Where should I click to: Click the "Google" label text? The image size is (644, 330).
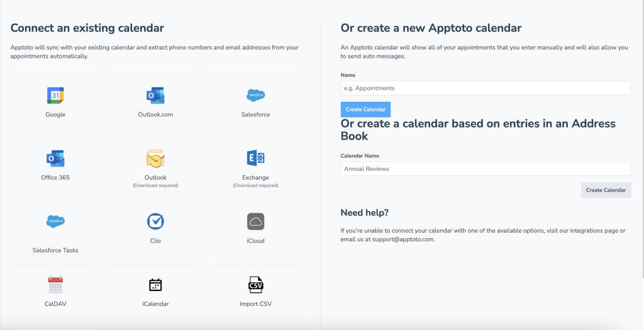(55, 114)
